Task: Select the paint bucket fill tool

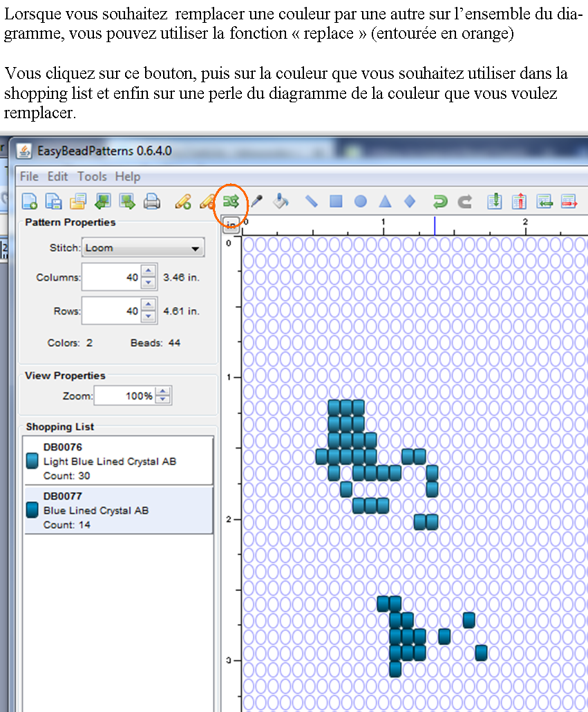Action: click(280, 202)
